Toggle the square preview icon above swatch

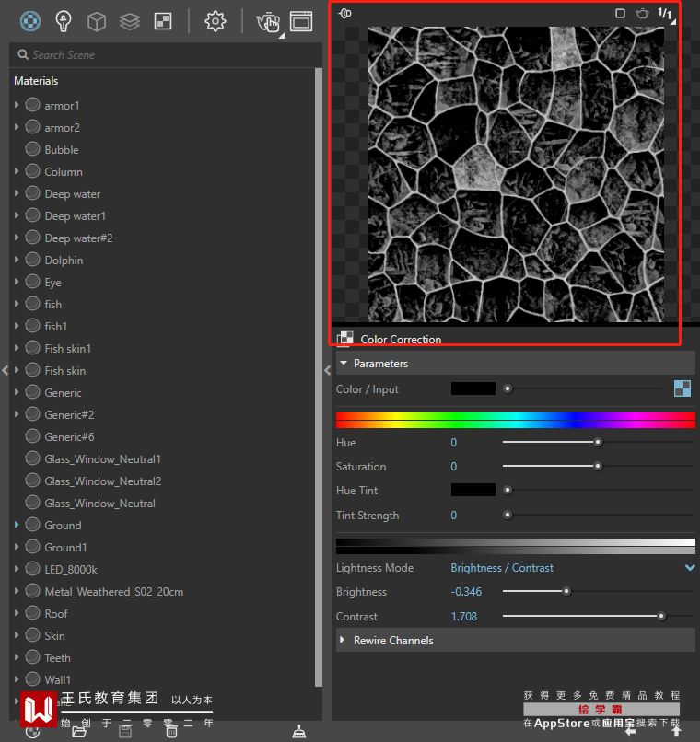click(x=620, y=14)
